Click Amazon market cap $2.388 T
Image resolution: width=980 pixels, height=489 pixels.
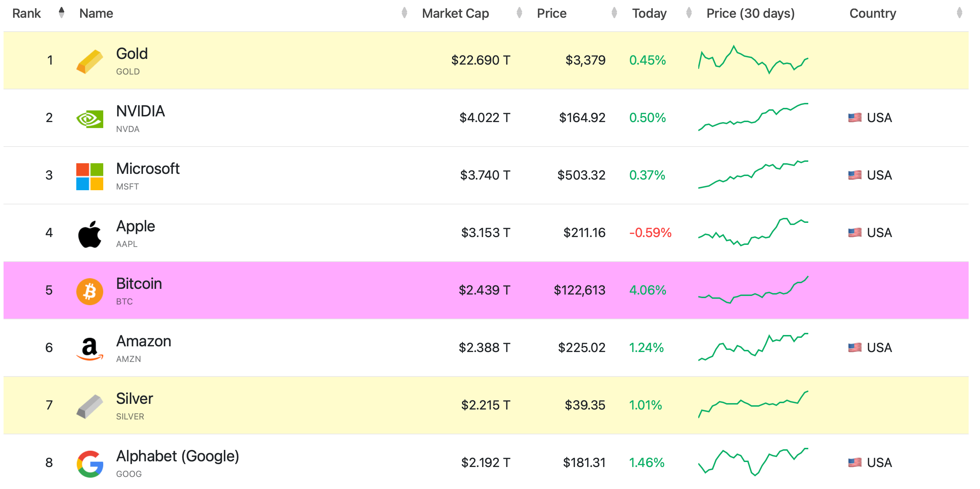coord(484,347)
